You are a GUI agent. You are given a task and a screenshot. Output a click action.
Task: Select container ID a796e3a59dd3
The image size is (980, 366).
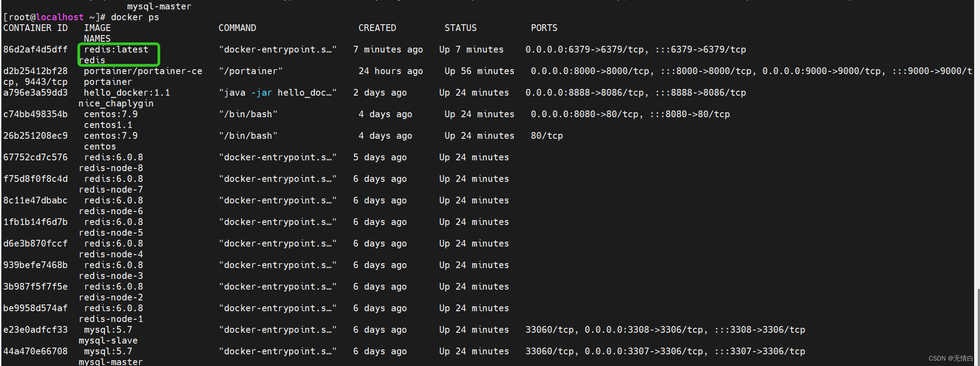point(35,93)
